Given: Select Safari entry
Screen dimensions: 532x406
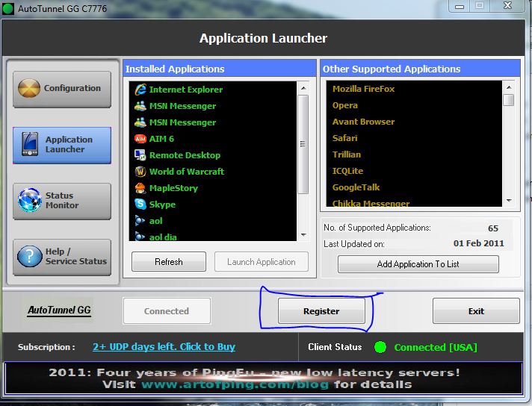Looking at the screenshot, I should pyautogui.click(x=344, y=138).
